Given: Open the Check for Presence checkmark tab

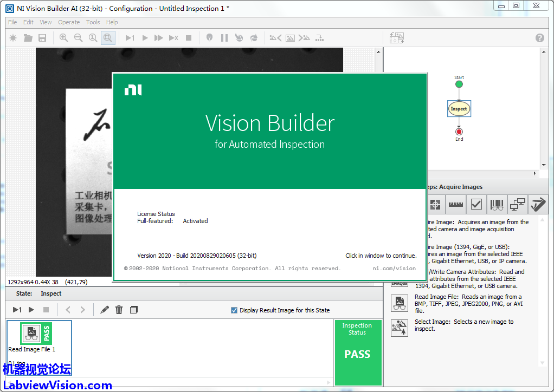Looking at the screenshot, I should point(476,204).
